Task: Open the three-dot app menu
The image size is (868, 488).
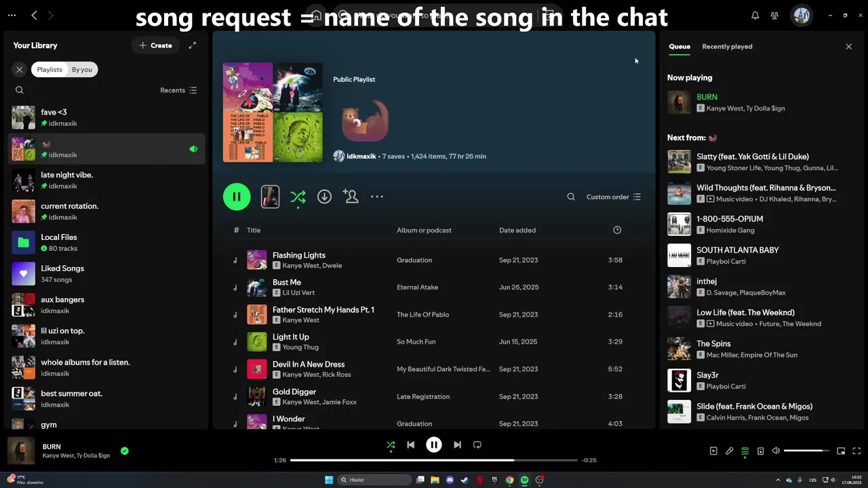Action: [x=12, y=15]
